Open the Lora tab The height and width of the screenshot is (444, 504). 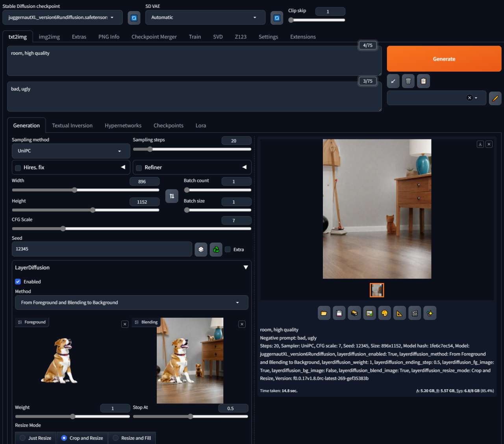point(201,126)
